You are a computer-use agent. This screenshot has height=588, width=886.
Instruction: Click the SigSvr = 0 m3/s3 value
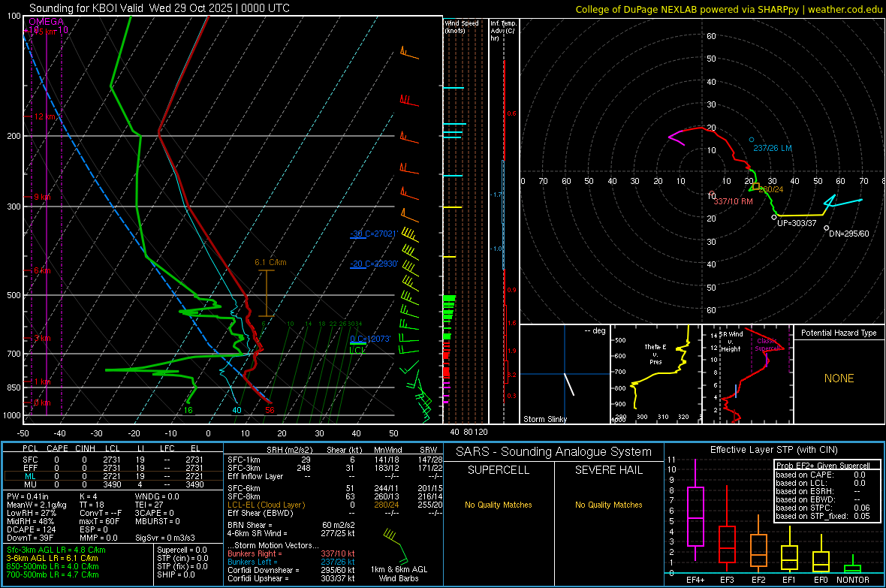164,538
